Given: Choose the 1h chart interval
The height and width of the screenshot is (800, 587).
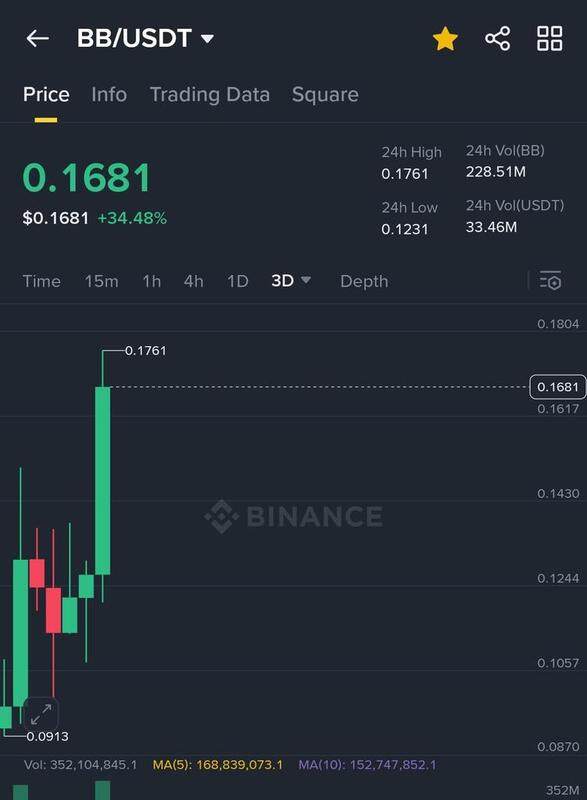Looking at the screenshot, I should [151, 281].
